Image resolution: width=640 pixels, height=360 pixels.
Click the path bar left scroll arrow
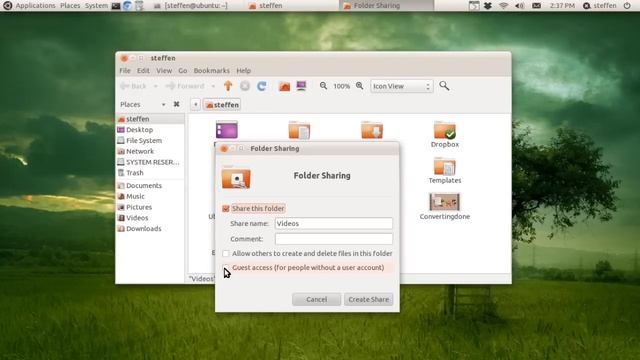[196, 104]
